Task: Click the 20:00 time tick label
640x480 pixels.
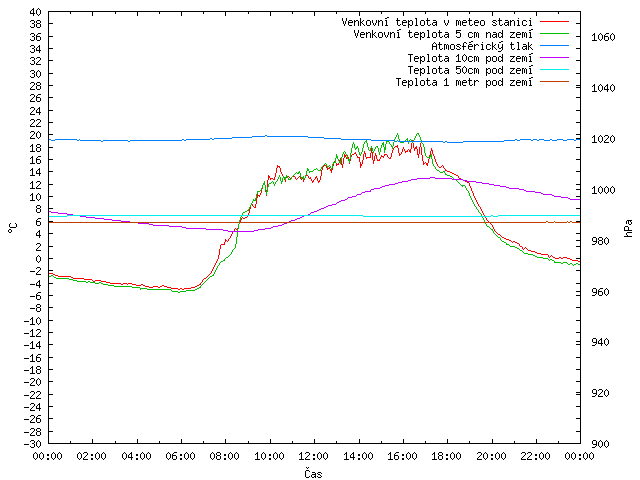Action: (491, 456)
